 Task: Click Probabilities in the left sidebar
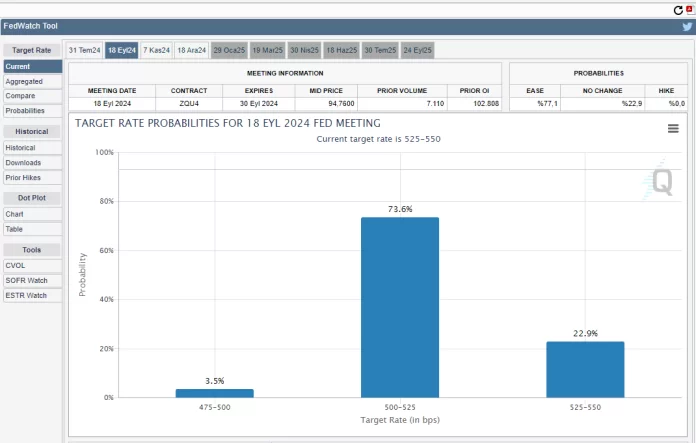(x=25, y=111)
